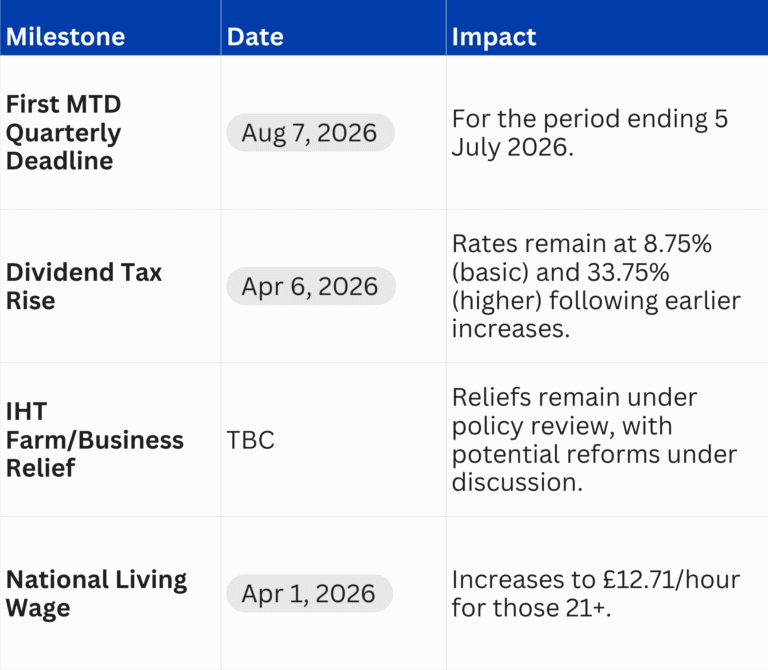Select the First MTD Quarterly Deadline milestone
768x670 pixels.
tap(64, 133)
